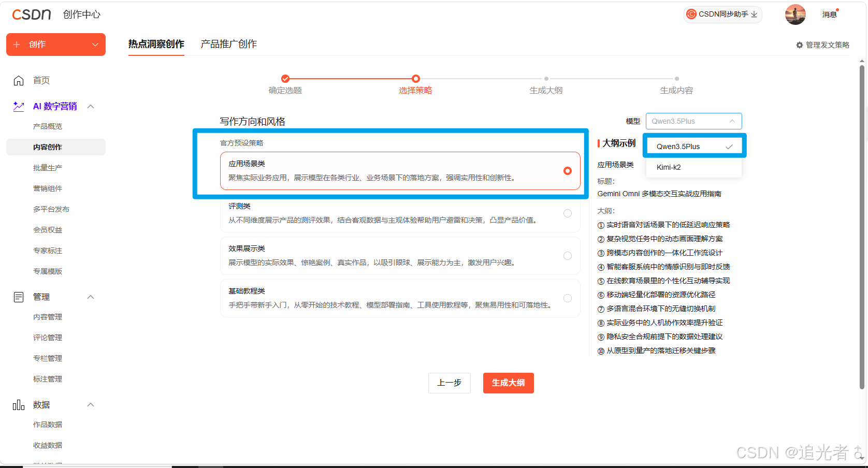
Task: Open 标注管理 in sidebar
Action: click(x=48, y=379)
